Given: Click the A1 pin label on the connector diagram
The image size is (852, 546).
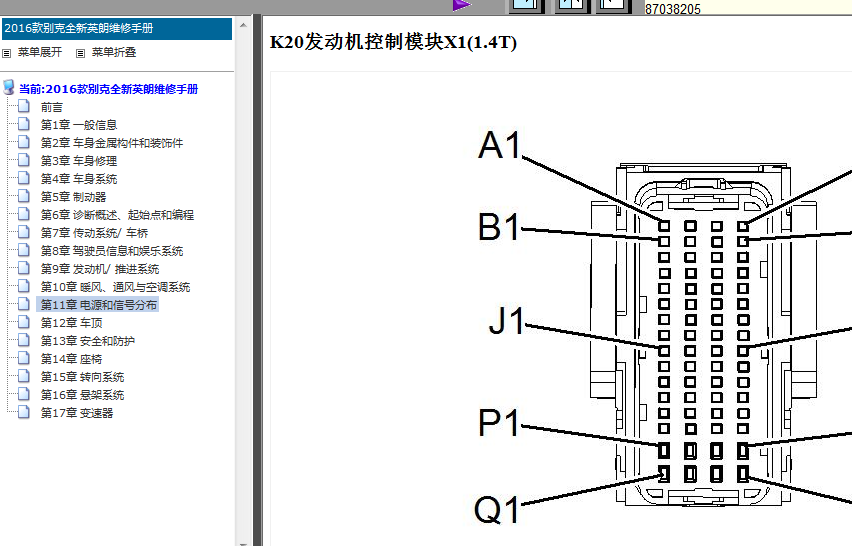Looking at the screenshot, I should (x=500, y=145).
